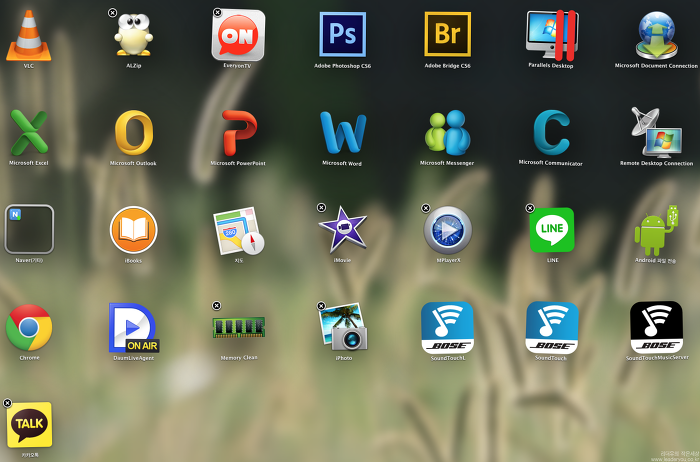This screenshot has height=462, width=700.
Task: Open the SoundTouchL Bose app
Action: click(447, 327)
